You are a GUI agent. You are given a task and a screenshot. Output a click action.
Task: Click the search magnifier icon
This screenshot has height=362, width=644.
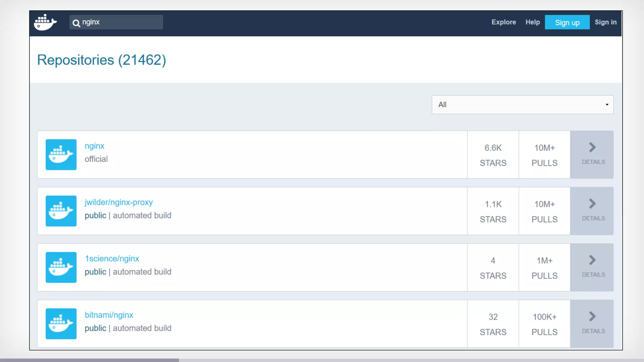(76, 23)
